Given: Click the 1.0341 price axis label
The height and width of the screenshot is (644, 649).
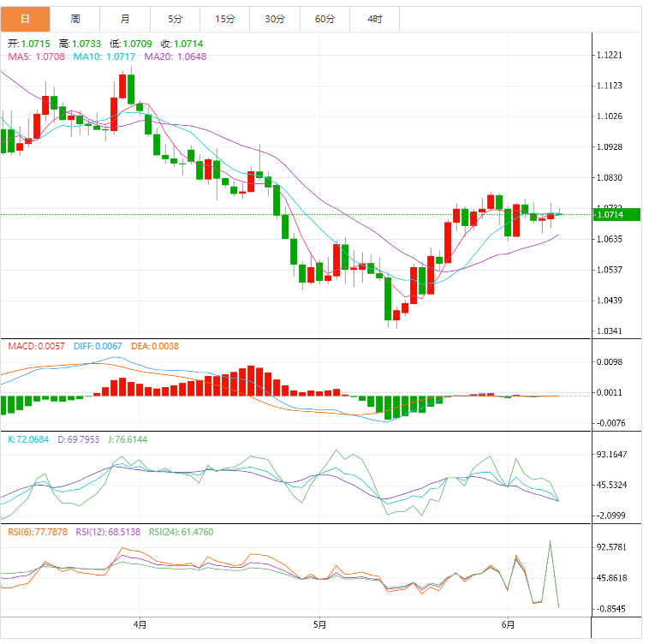Looking at the screenshot, I should pyautogui.click(x=610, y=331).
